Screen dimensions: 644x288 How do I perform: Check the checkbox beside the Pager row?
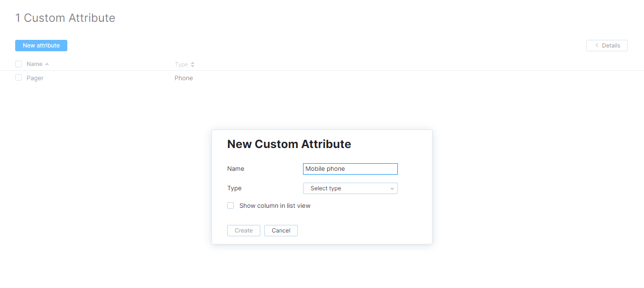point(18,77)
